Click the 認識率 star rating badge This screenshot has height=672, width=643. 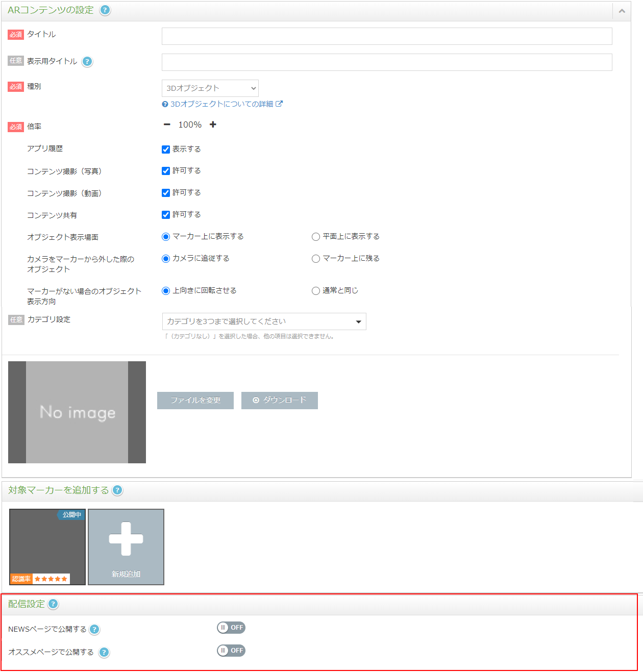tap(40, 579)
